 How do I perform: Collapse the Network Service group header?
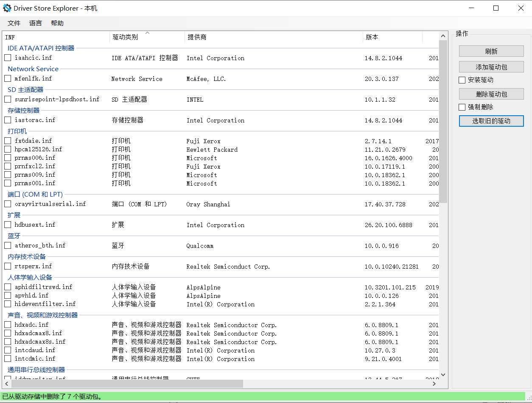click(33, 69)
